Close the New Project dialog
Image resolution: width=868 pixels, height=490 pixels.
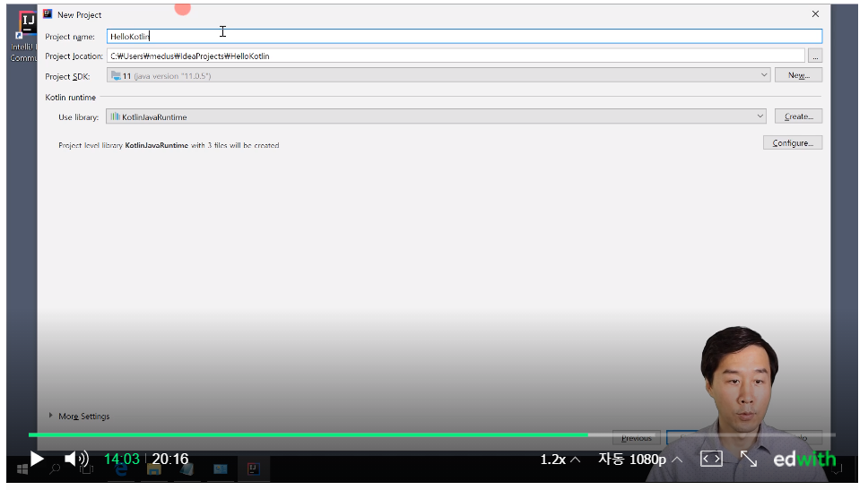pyautogui.click(x=815, y=13)
